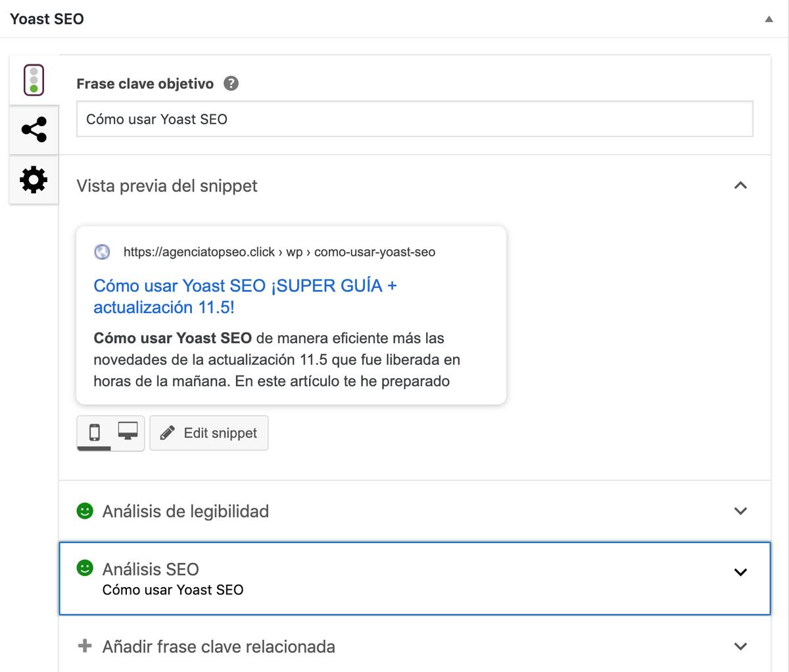
Task: Focus the Frase clave objetivo input field
Action: [x=414, y=119]
